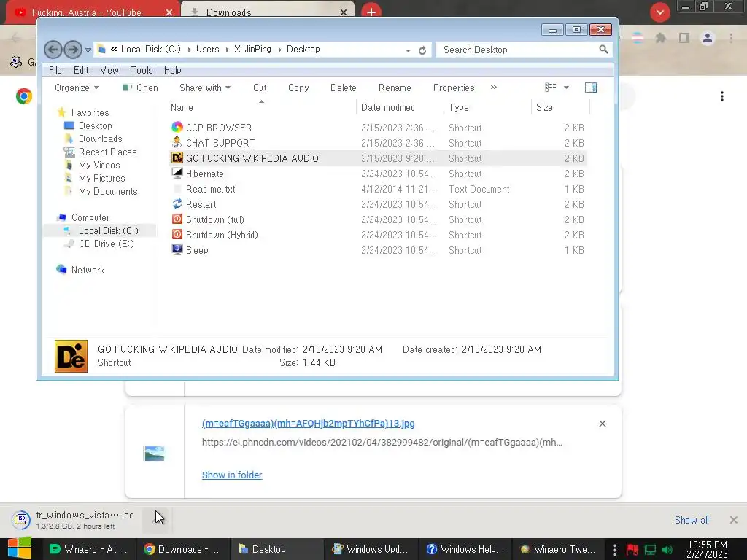
Task: Click the Back arrow in Explorer
Action: 53,50
